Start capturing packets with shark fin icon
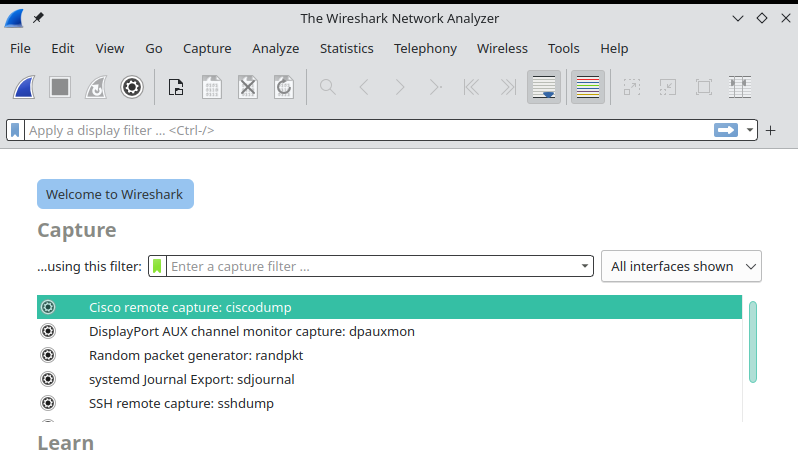Viewport: 798px width, 461px height. pyautogui.click(x=24, y=87)
